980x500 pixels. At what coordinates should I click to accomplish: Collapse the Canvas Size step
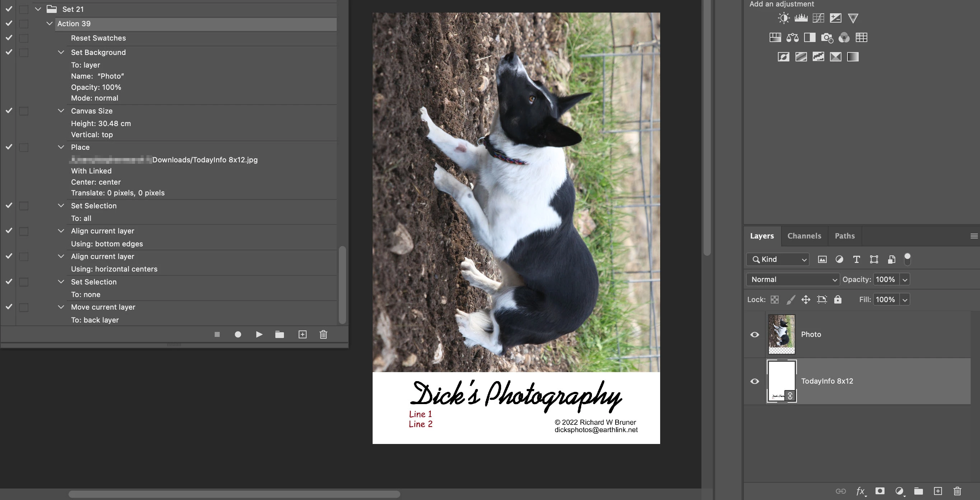61,111
